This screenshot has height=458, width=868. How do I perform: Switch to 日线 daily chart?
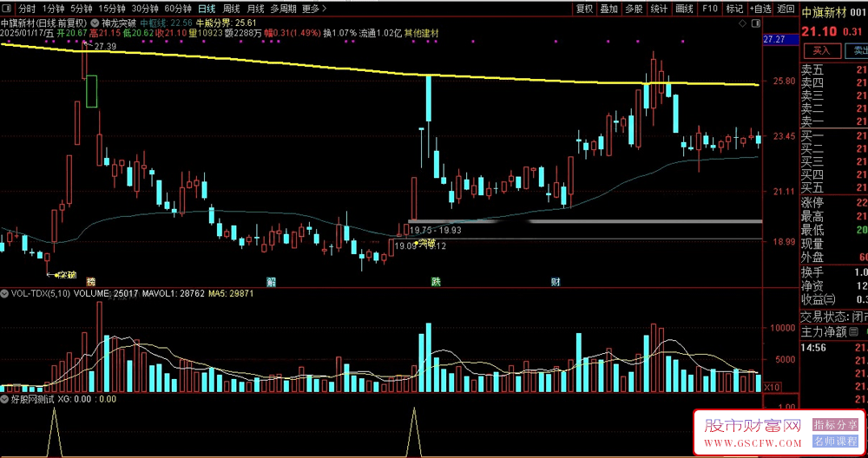click(x=207, y=9)
